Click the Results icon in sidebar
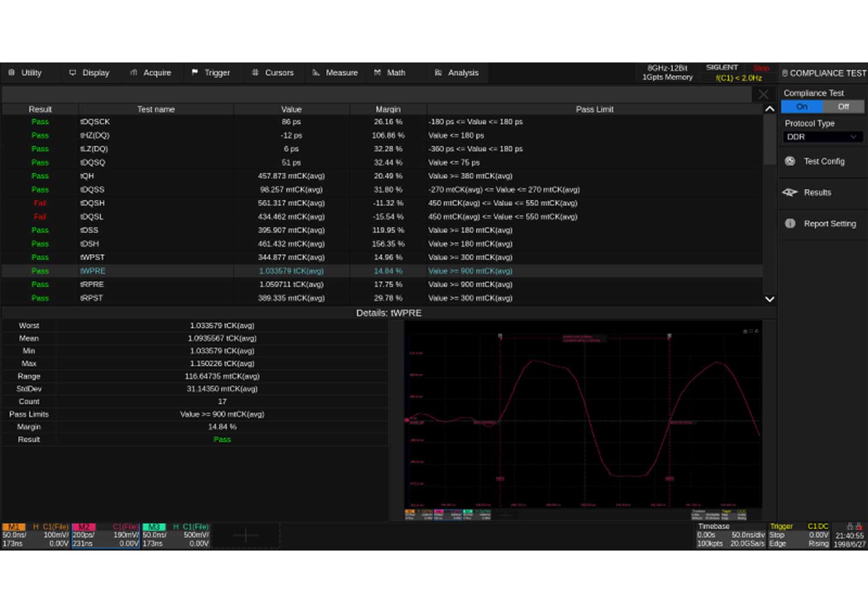 click(x=790, y=193)
